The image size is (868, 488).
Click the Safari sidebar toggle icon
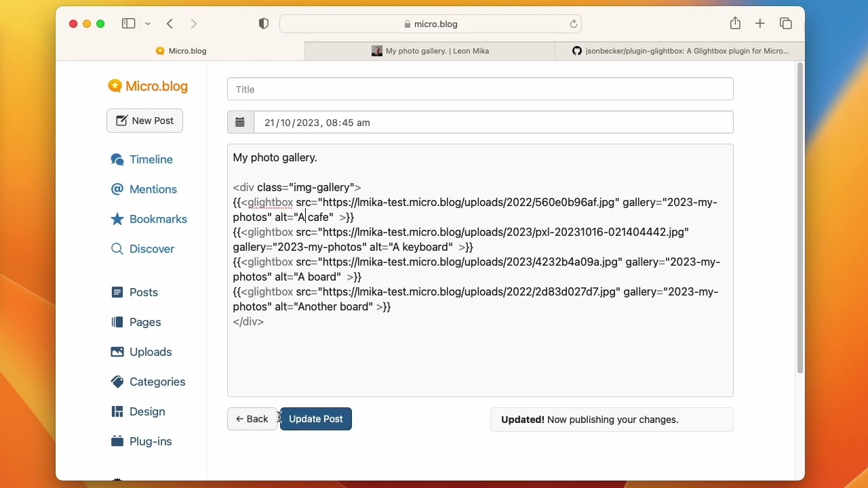[x=128, y=24]
